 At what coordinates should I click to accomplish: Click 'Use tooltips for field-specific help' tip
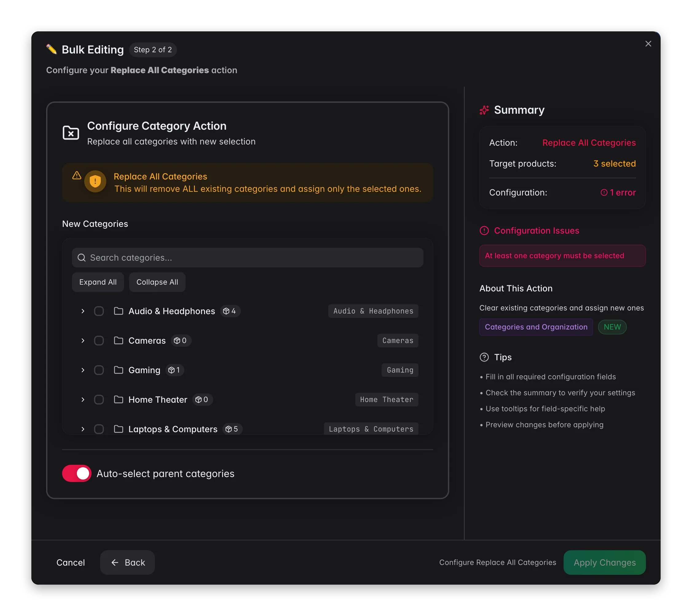tap(545, 409)
